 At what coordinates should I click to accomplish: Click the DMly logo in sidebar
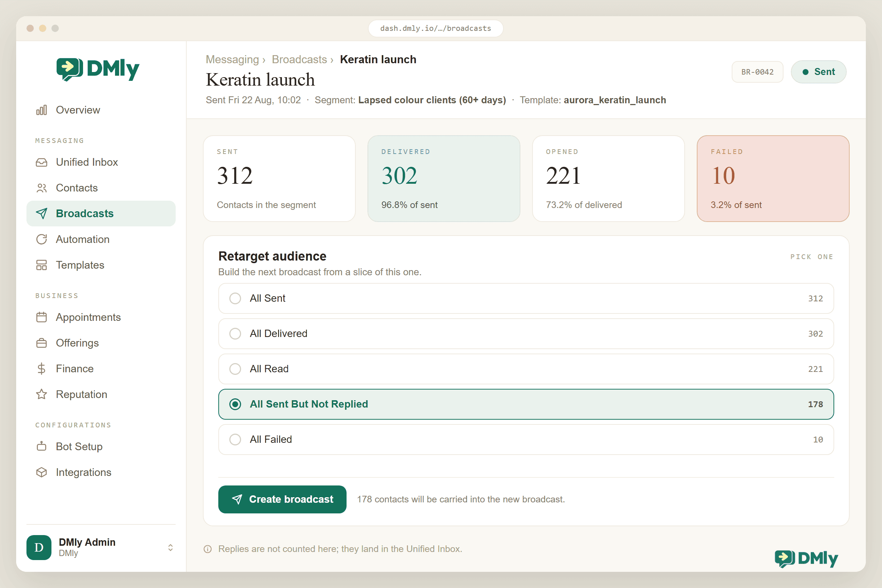tap(98, 69)
